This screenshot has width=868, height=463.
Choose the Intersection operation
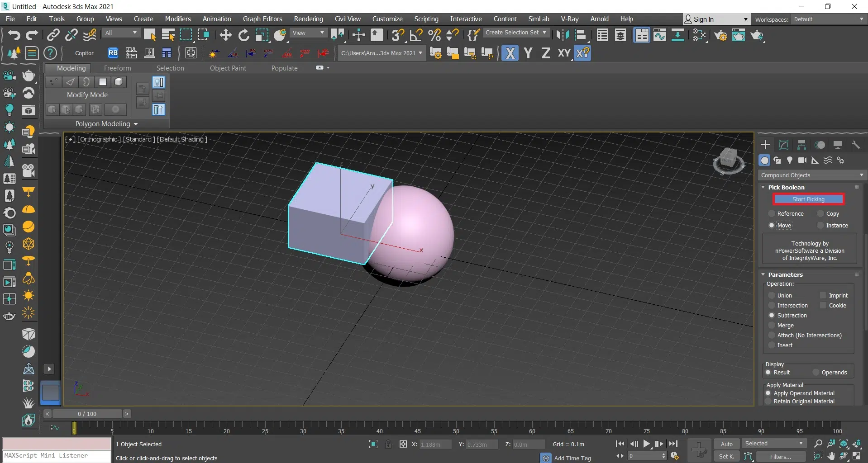click(x=772, y=305)
